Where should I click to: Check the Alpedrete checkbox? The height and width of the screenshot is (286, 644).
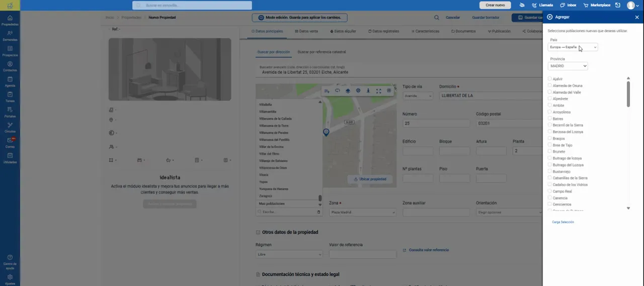(550, 99)
